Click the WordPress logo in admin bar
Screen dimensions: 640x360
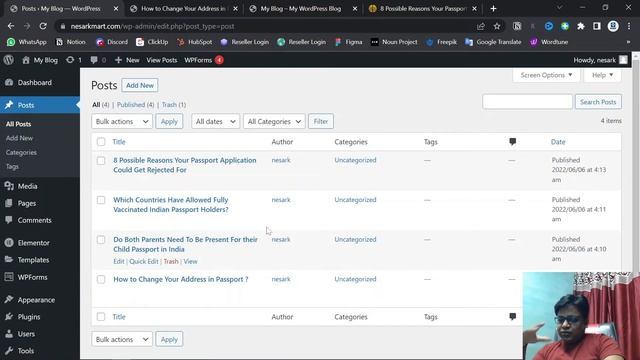click(9, 60)
